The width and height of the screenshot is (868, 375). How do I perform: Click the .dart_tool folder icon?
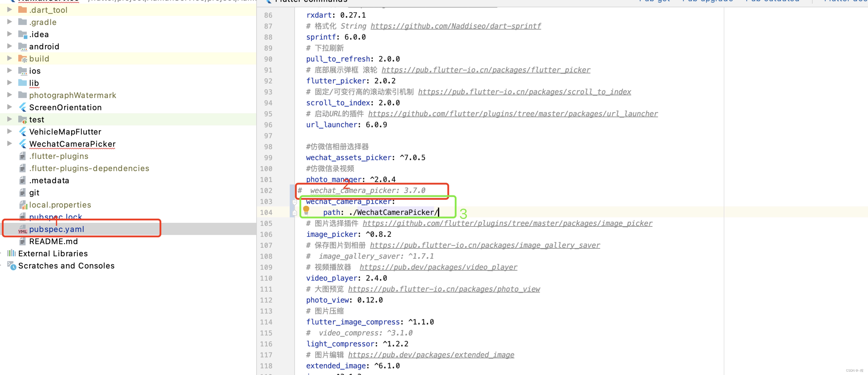[22, 10]
